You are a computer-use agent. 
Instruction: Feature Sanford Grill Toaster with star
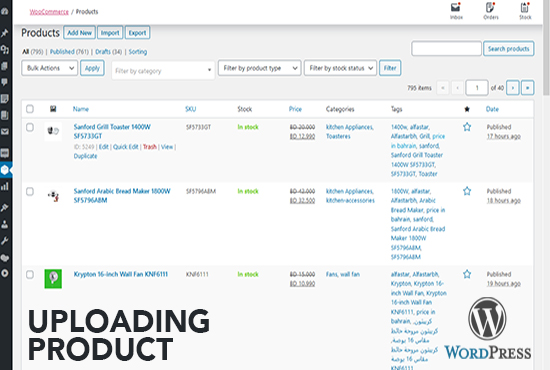tap(467, 127)
